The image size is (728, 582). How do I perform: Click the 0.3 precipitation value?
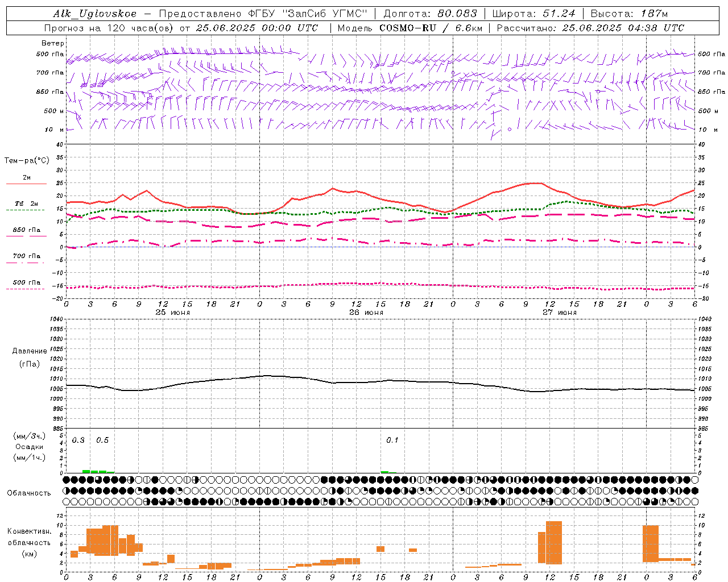pyautogui.click(x=78, y=440)
